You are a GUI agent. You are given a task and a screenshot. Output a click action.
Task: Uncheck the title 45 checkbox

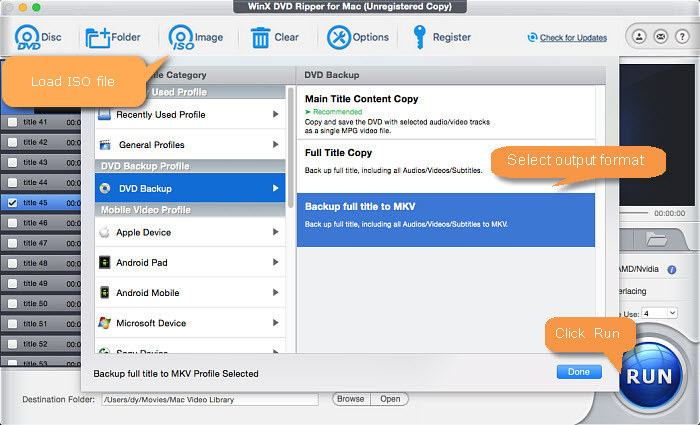pyautogui.click(x=12, y=203)
